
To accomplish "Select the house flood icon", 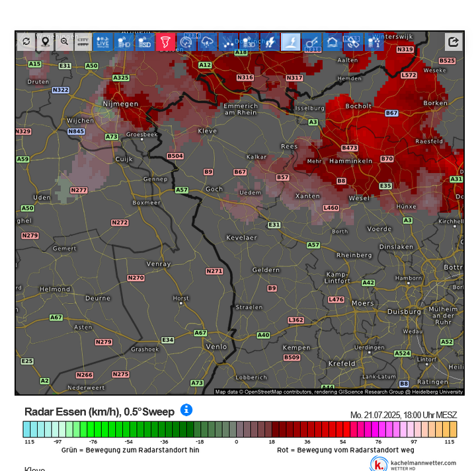I will coord(333,42).
